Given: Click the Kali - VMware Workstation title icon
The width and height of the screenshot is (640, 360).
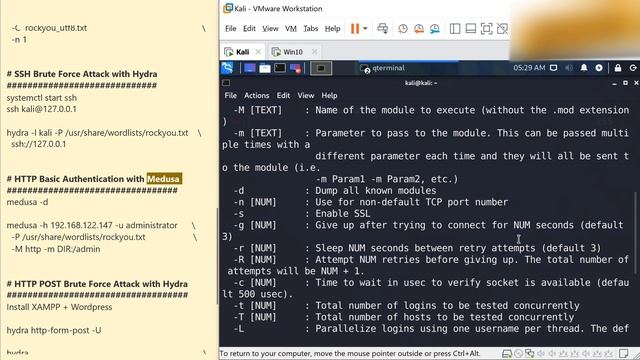Looking at the screenshot, I should (228, 8).
